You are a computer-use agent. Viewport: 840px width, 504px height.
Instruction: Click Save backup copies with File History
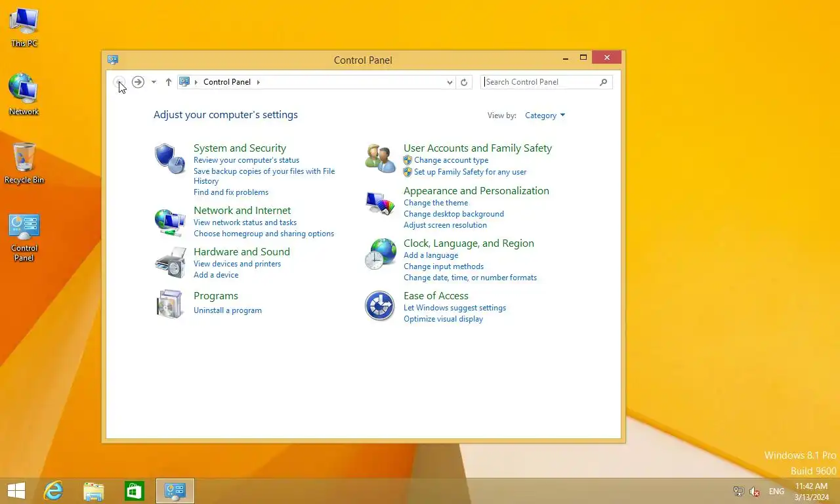[264, 176]
